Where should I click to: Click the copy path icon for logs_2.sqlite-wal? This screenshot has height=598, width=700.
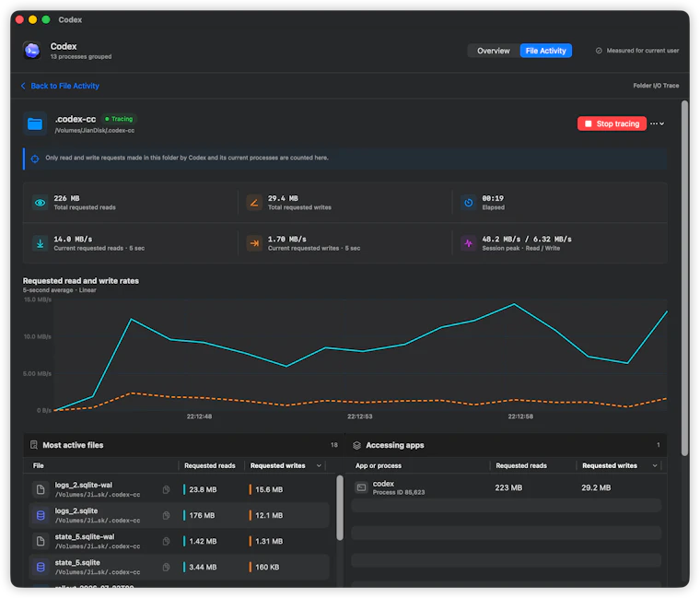166,489
